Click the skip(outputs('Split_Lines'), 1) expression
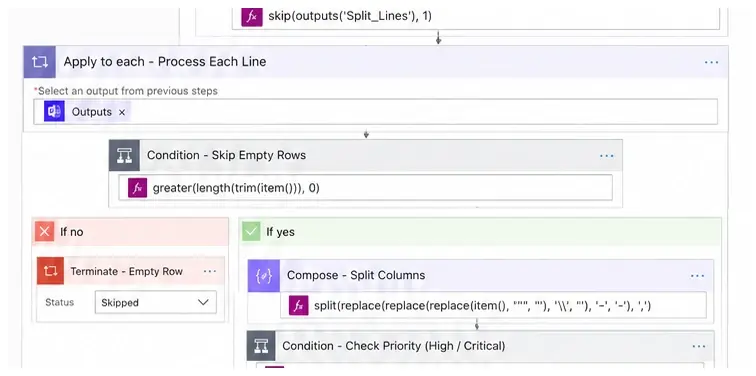The image size is (756, 376). point(350,16)
